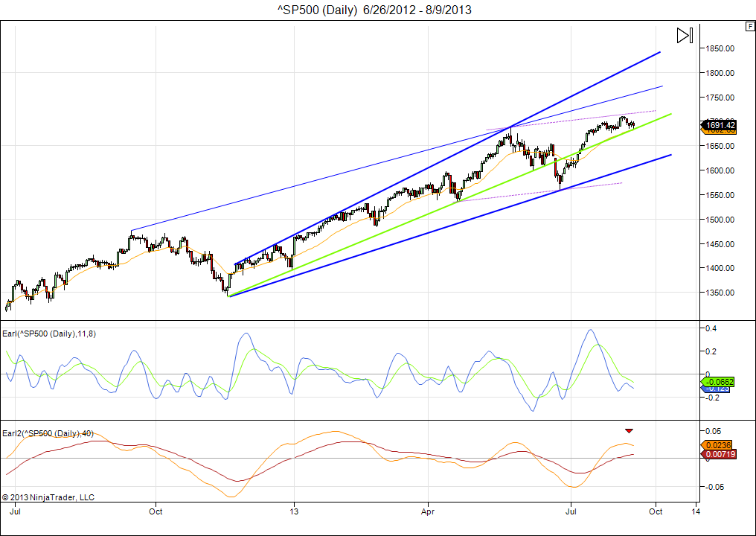Click the NinjaTrader, LLC copyright text
Image resolution: width=756 pixels, height=536 pixels.
[x=48, y=497]
